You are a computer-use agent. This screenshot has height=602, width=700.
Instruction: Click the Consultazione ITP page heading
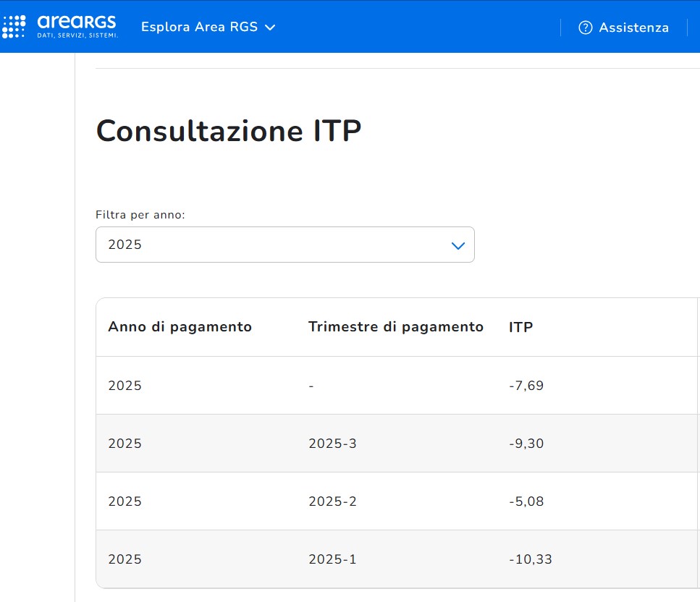point(228,132)
